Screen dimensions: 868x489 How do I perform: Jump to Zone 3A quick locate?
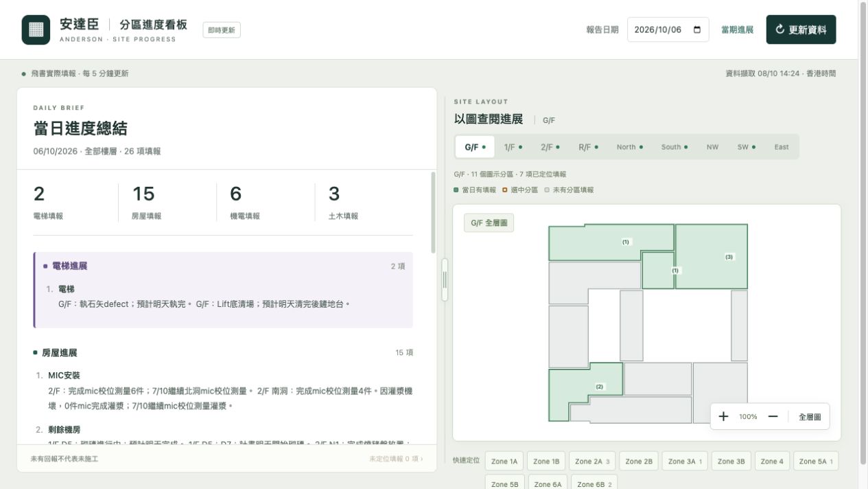(685, 462)
